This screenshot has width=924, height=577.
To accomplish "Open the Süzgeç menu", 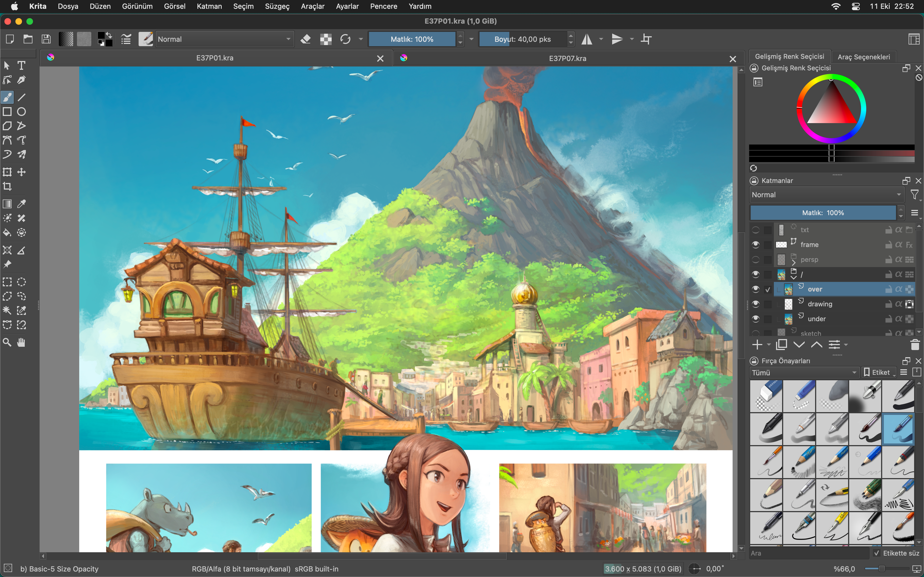I will 277,7.
